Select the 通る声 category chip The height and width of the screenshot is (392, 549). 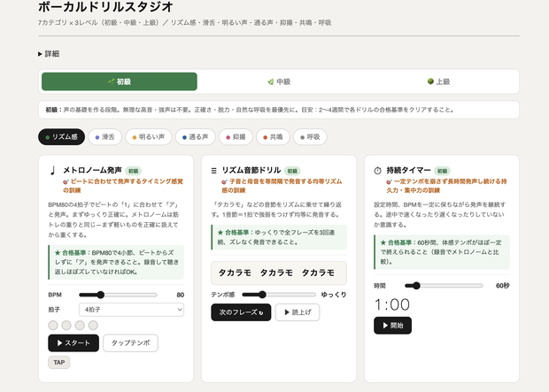pyautogui.click(x=196, y=137)
